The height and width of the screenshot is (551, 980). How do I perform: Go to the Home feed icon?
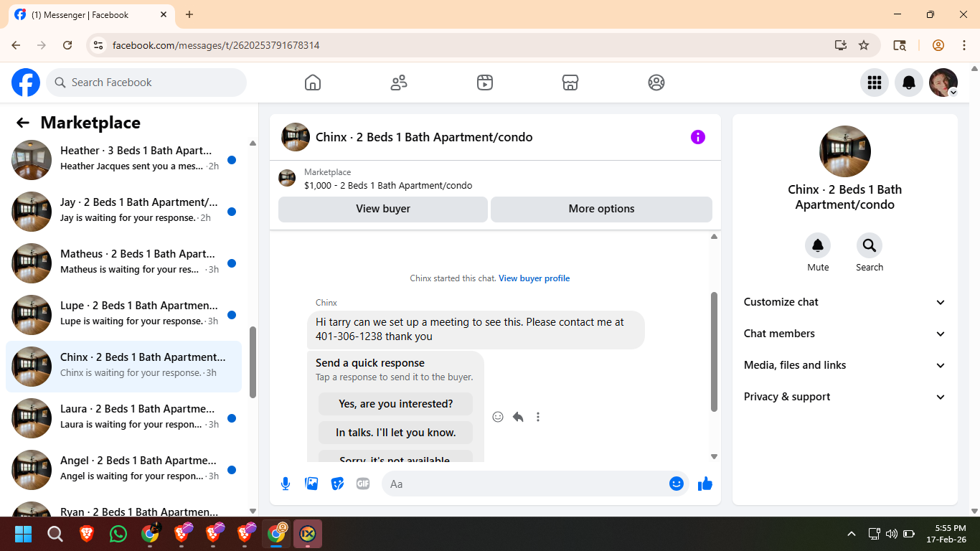point(313,83)
